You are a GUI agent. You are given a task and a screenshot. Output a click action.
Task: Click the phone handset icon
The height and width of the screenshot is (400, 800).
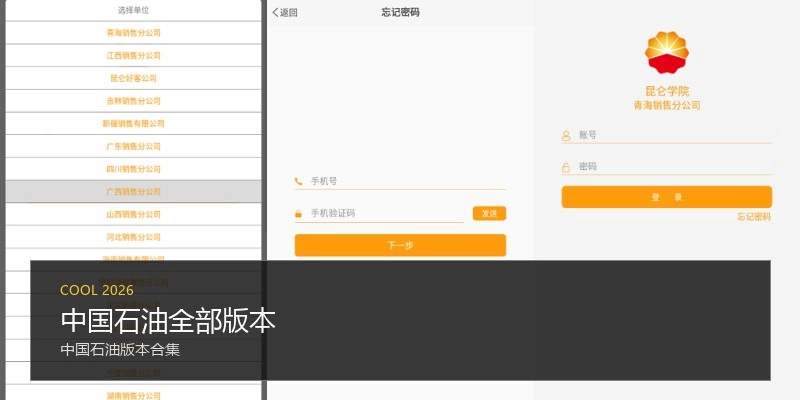pyautogui.click(x=298, y=181)
